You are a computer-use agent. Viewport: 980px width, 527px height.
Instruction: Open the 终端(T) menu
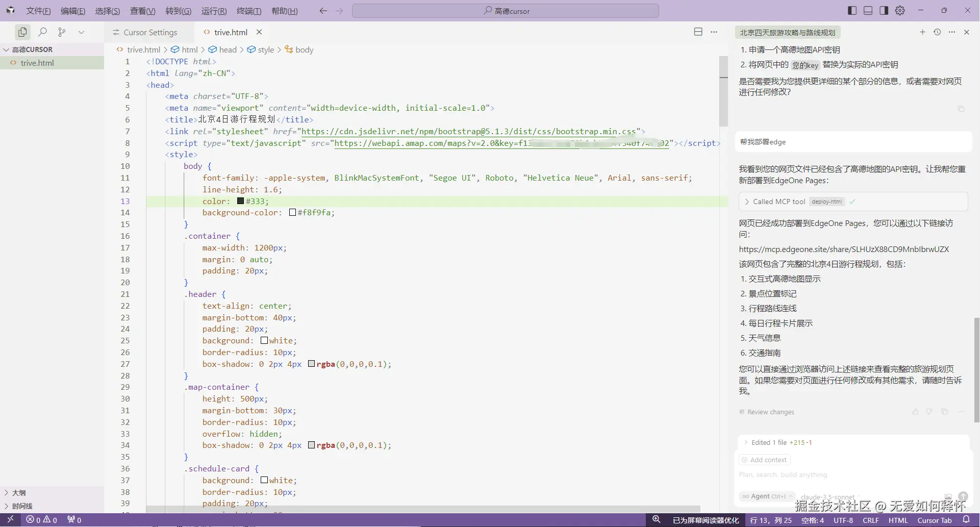pos(249,11)
